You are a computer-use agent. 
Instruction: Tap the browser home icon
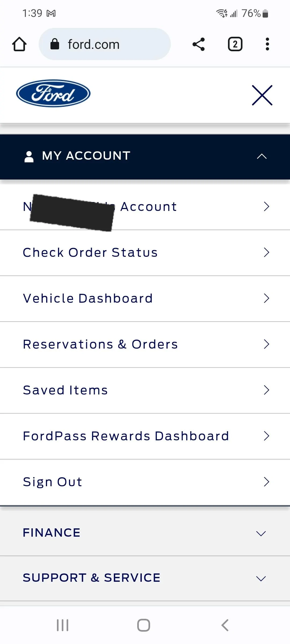[19, 44]
